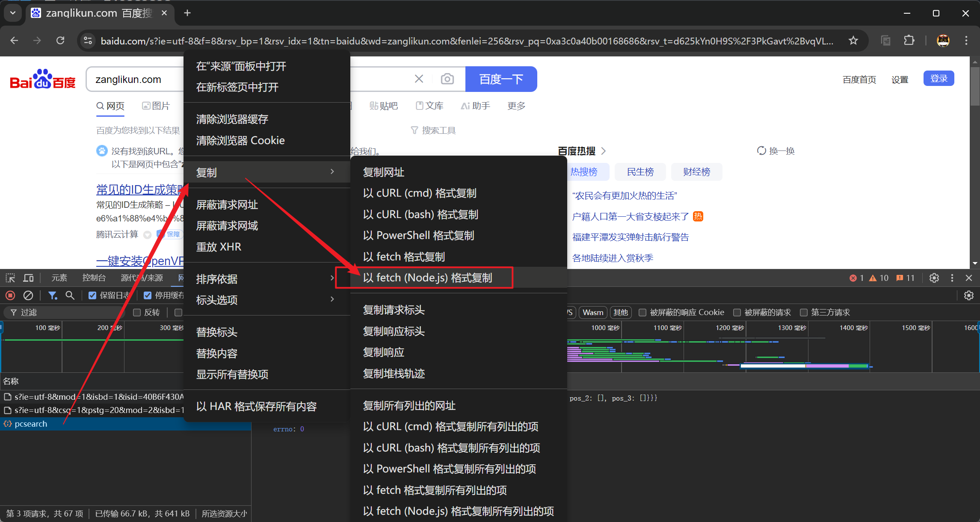Open DevTools settings gear icon
The width and height of the screenshot is (980, 522).
[x=934, y=278]
